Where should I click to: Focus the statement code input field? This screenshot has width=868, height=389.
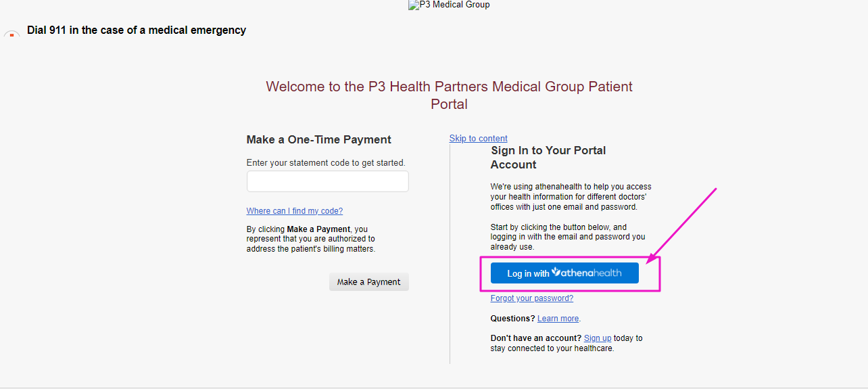click(x=328, y=181)
